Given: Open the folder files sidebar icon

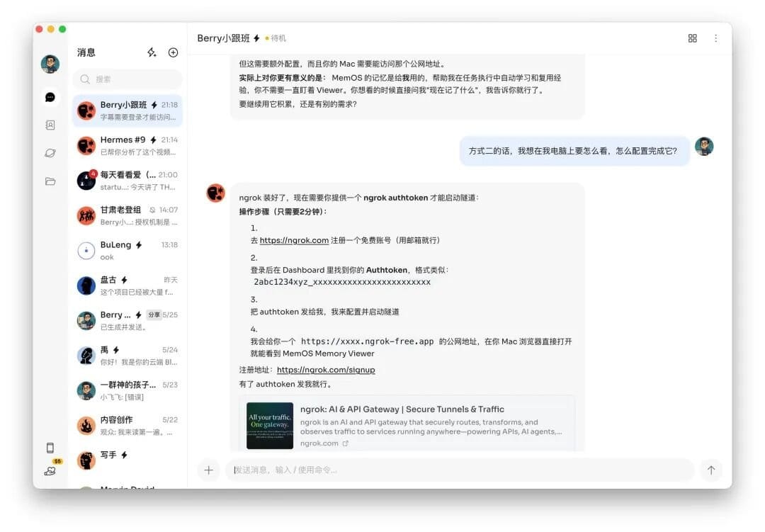Looking at the screenshot, I should [50, 181].
